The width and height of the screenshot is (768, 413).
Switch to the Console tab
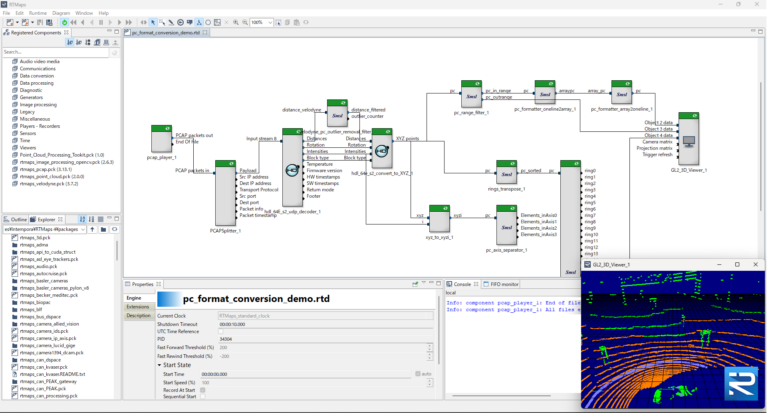pos(462,284)
